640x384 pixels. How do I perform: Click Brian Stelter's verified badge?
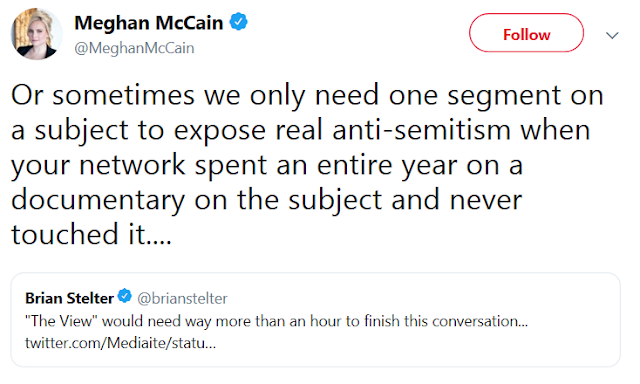[125, 296]
